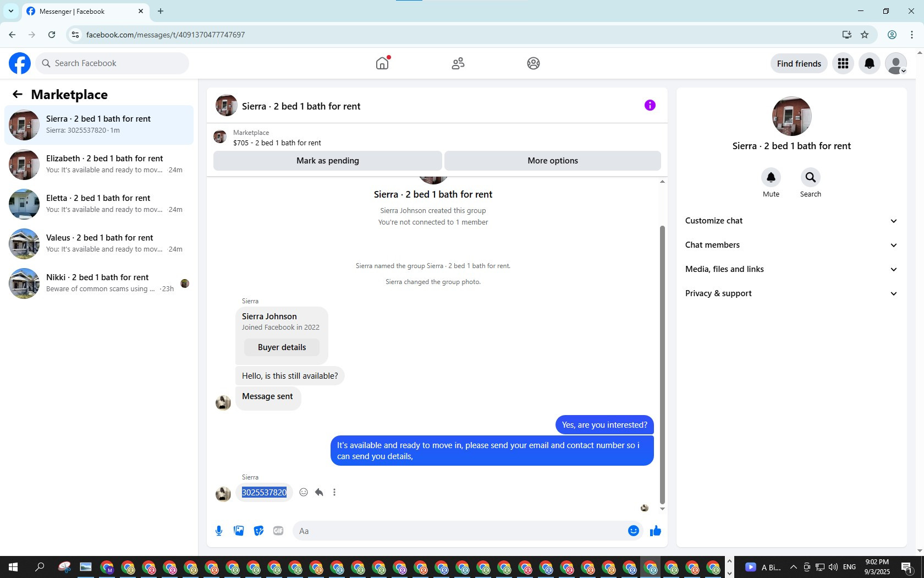
Task: Reload the page in the browser
Action: click(52, 35)
